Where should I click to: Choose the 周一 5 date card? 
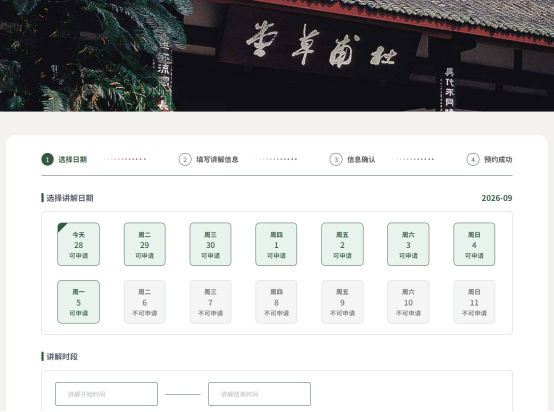pos(78,302)
